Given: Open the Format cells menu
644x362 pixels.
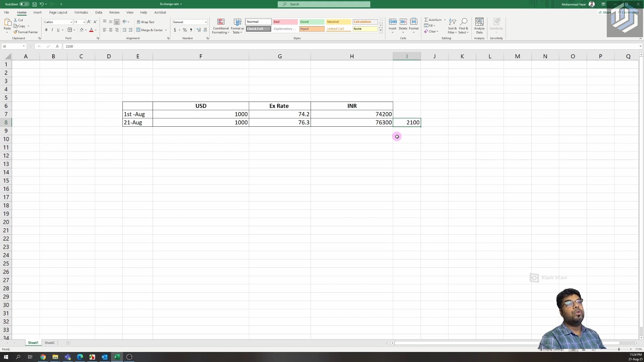Looking at the screenshot, I should click(414, 25).
